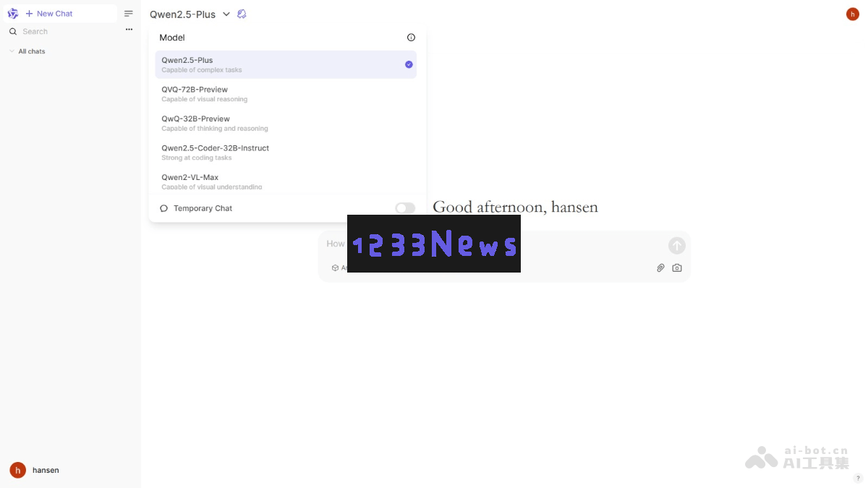Select the Qwen2.5-Plus model option
The height and width of the screenshot is (488, 868).
click(x=286, y=64)
